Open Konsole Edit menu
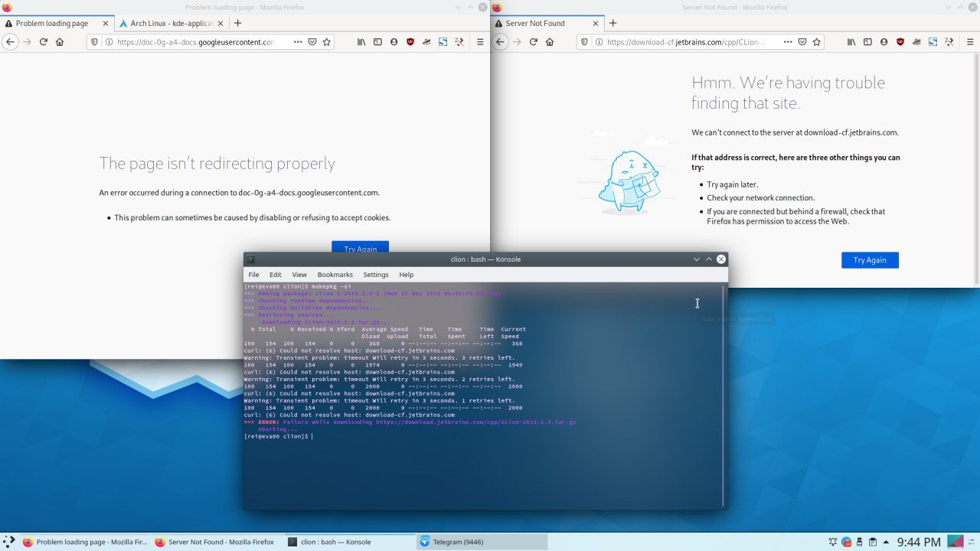Image resolution: width=980 pixels, height=551 pixels. pyautogui.click(x=276, y=275)
